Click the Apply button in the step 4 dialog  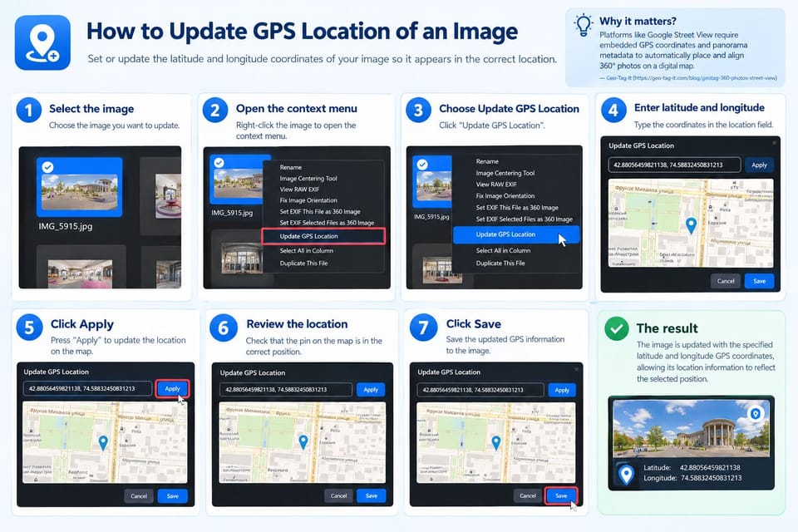[759, 165]
